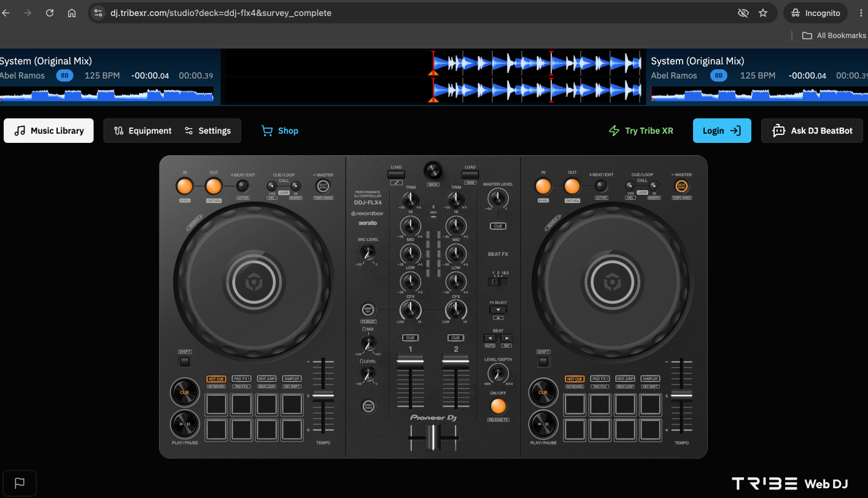Click the SMART CFX button

pos(368,310)
